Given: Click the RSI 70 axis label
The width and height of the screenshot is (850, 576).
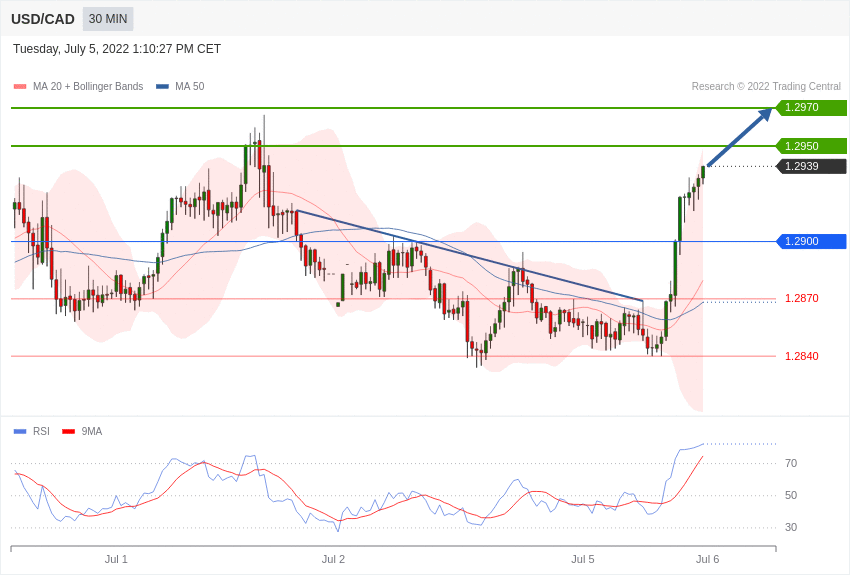Looking at the screenshot, I should (791, 463).
